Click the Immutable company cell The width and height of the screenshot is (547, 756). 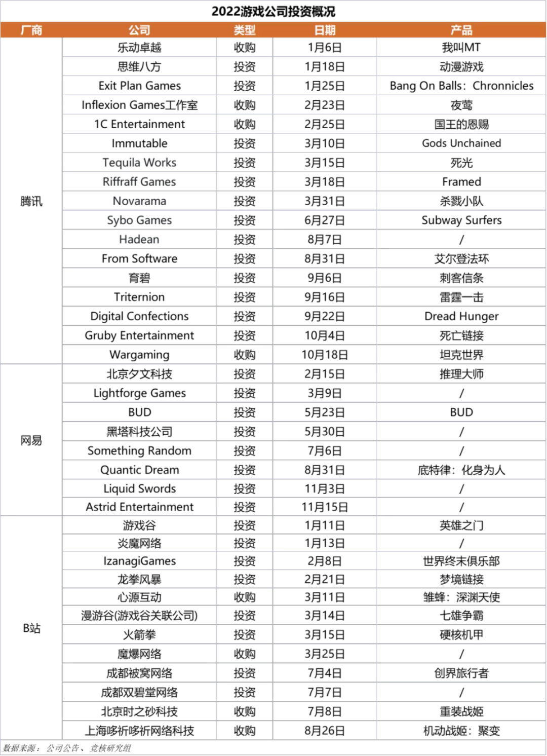click(139, 143)
